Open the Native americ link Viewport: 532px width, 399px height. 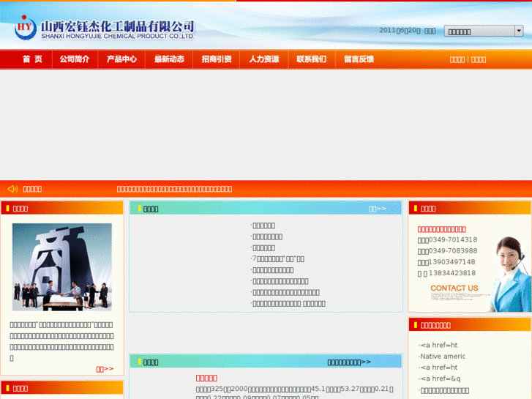[442, 357]
